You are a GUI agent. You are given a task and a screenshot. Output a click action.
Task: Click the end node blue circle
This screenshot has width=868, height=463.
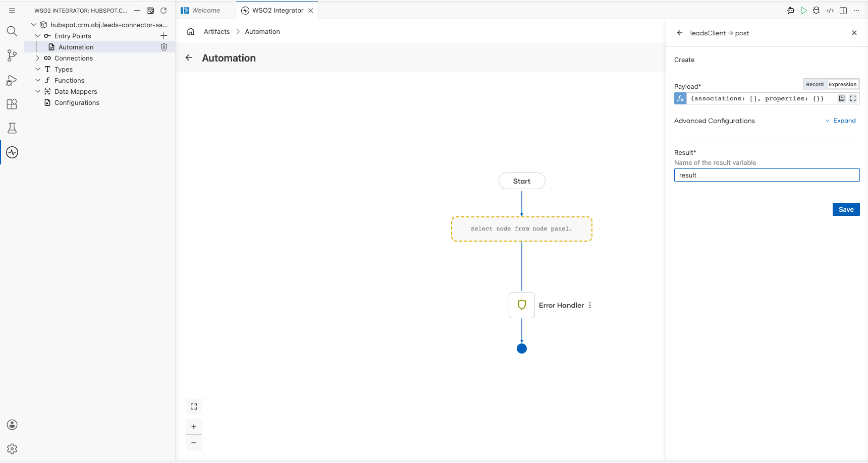click(x=522, y=349)
